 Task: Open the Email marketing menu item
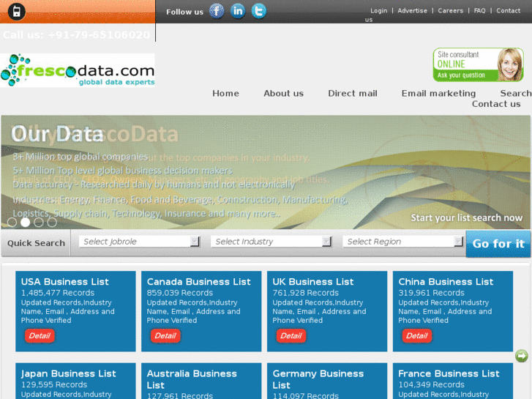[x=438, y=94]
